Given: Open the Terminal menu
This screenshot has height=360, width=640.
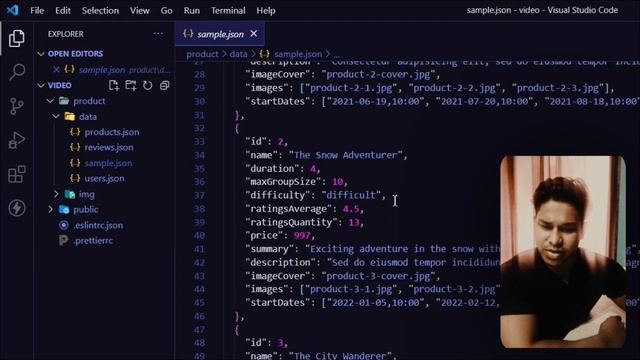Looking at the screenshot, I should point(228,10).
